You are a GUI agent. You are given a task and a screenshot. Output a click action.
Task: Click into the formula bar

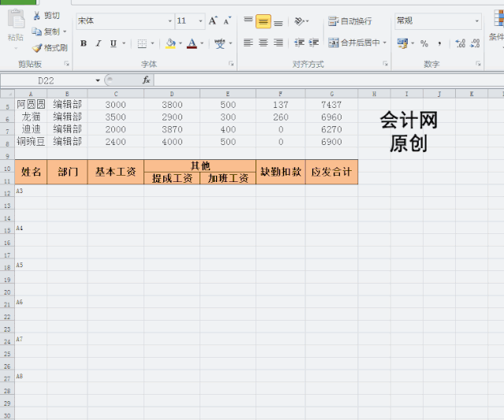pos(328,80)
